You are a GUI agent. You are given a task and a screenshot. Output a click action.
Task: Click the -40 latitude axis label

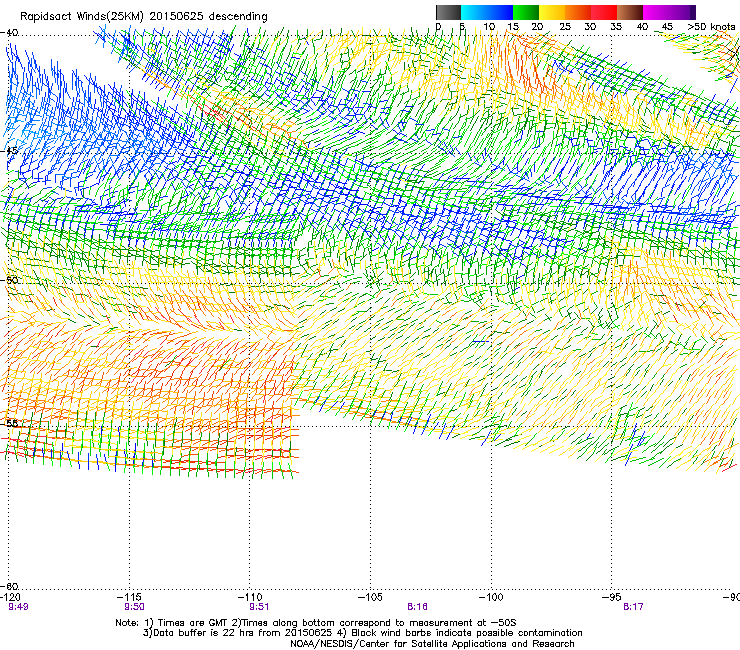(10, 33)
